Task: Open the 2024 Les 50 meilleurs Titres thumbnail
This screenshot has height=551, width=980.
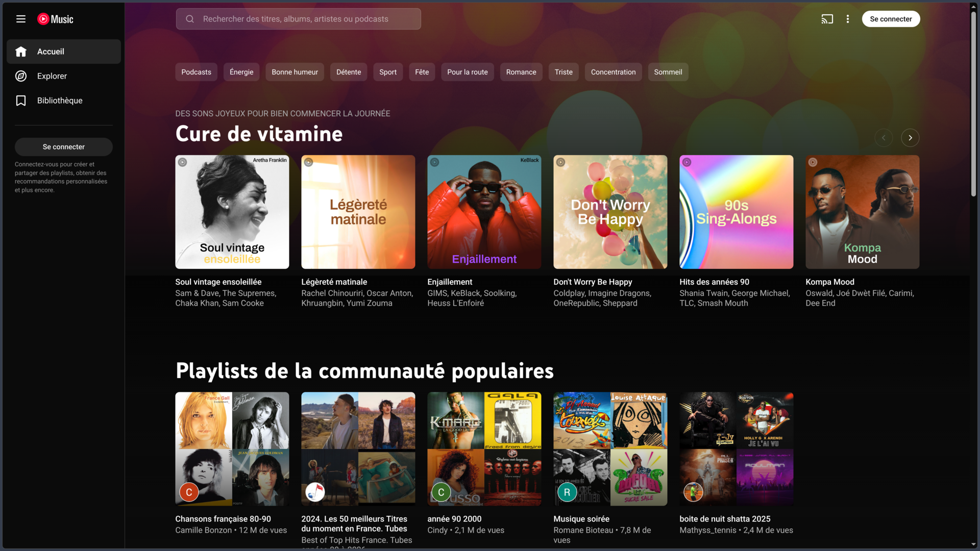Action: click(x=358, y=449)
